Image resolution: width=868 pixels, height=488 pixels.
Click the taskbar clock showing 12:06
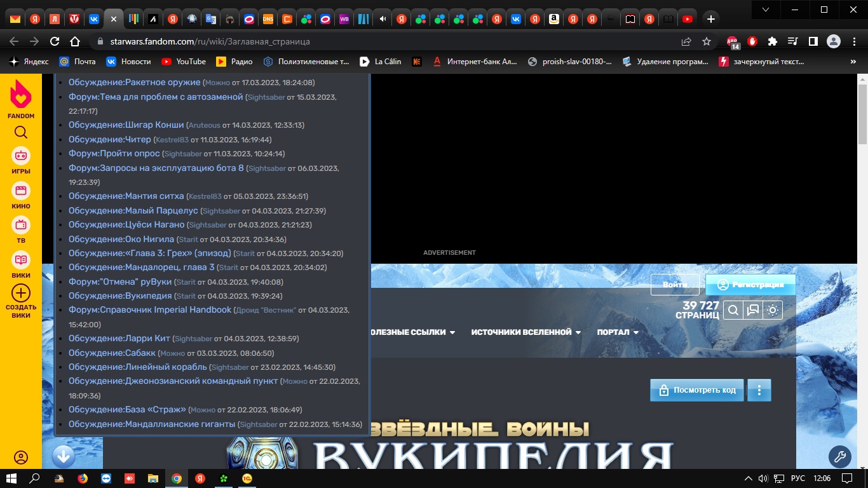coord(822,478)
